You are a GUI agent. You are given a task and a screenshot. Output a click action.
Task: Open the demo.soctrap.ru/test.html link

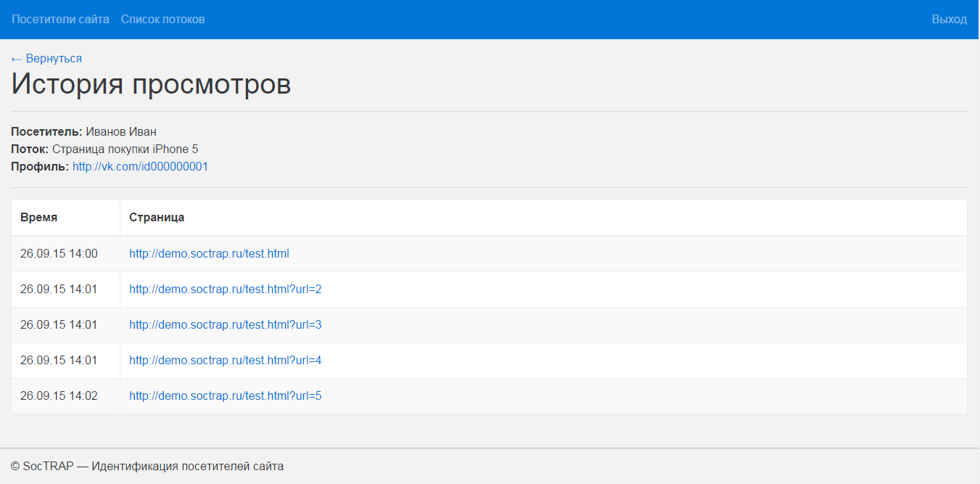pyautogui.click(x=209, y=254)
